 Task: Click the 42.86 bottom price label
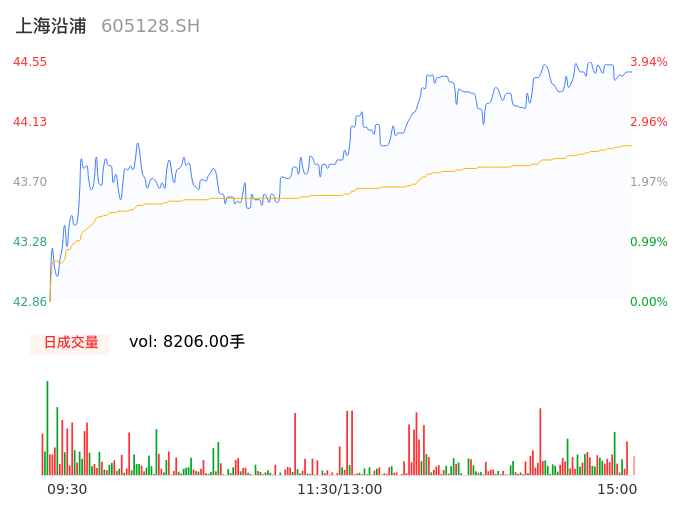(30, 302)
